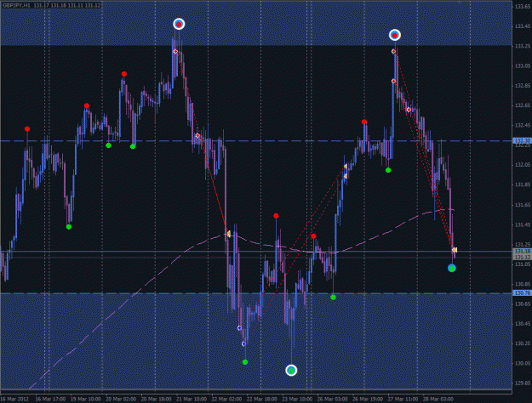The height and width of the screenshot is (403, 532).
Task: Click the 20 Mar 02:00 time label
Action: (121, 399)
